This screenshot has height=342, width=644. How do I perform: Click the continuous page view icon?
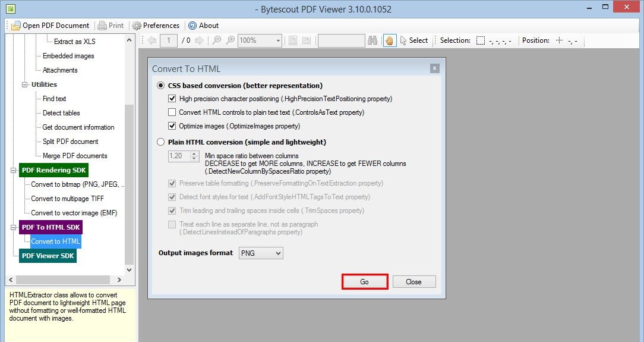307,40
